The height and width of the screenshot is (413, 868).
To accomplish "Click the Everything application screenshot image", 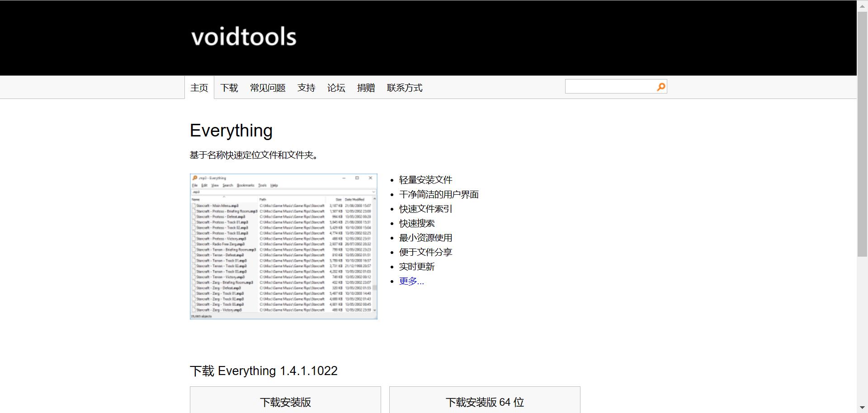I will (283, 246).
